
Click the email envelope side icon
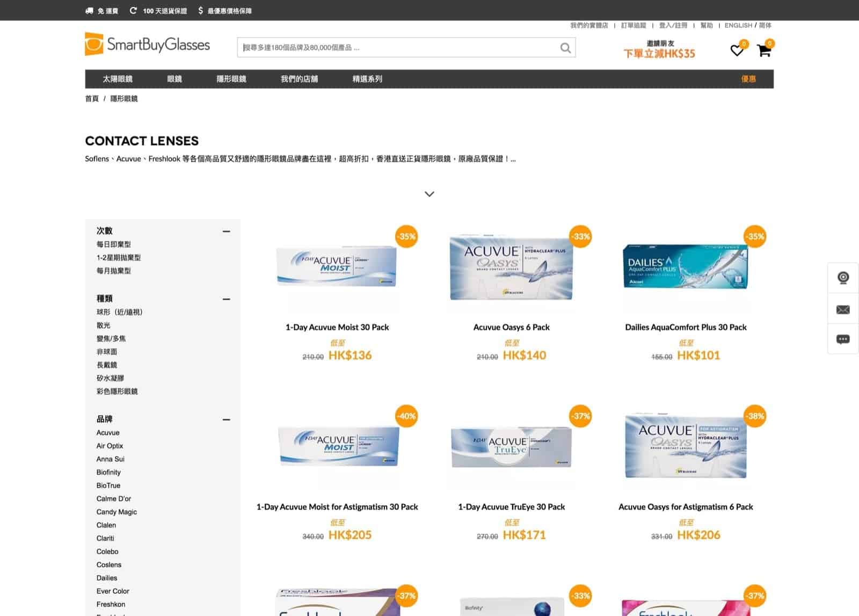(843, 309)
